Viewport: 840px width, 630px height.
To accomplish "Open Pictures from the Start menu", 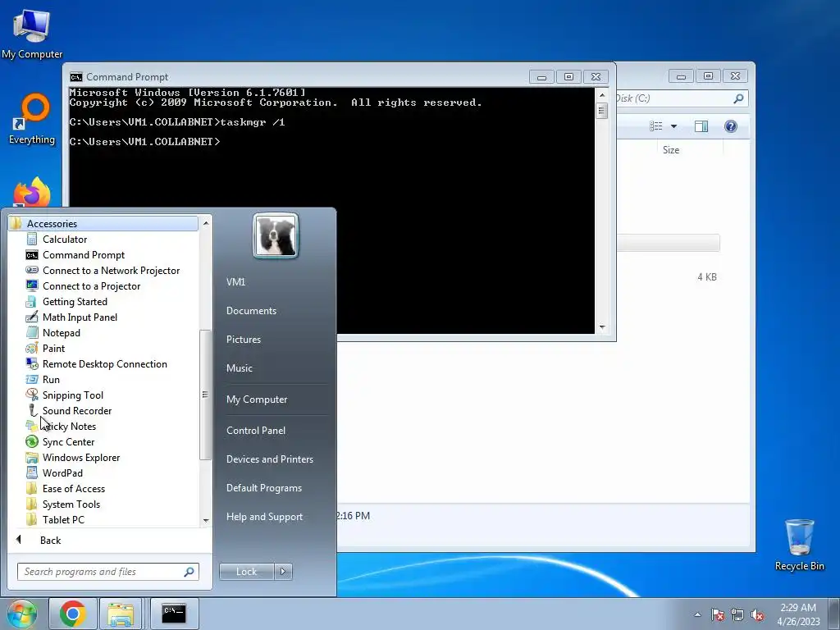I will pos(243,339).
